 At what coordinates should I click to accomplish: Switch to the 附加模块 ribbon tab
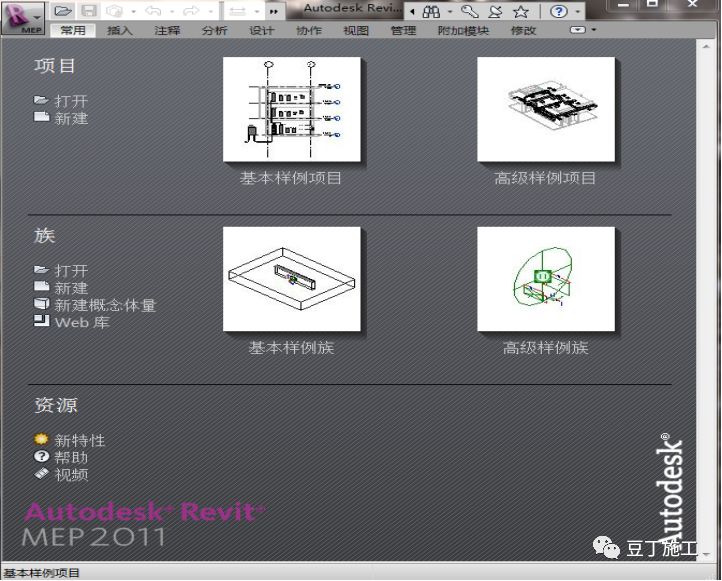tap(463, 30)
